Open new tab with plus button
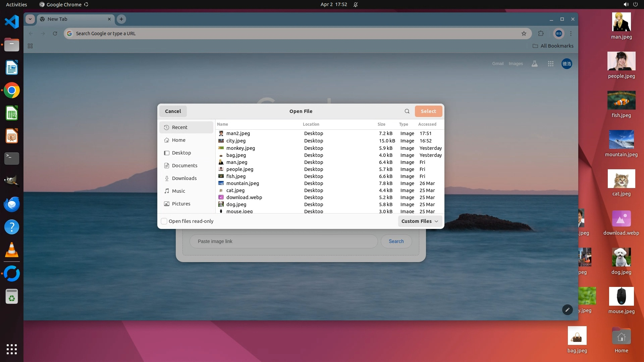The height and width of the screenshot is (362, 644). coord(121,19)
